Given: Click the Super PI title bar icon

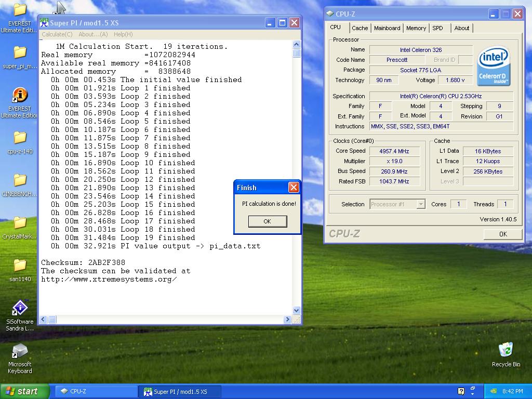Looking at the screenshot, I should (44, 23).
